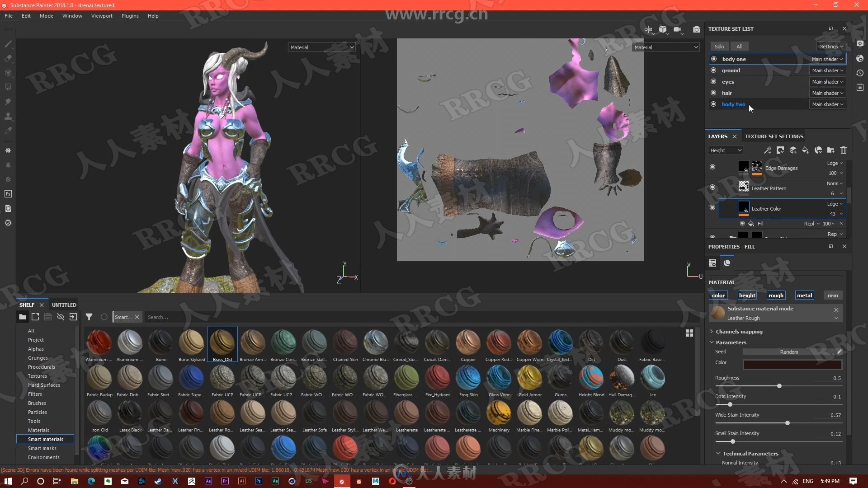Viewport: 868px width, 488px height.
Task: Open Shader Settings icon on right dock
Action: pyautogui.click(x=860, y=58)
